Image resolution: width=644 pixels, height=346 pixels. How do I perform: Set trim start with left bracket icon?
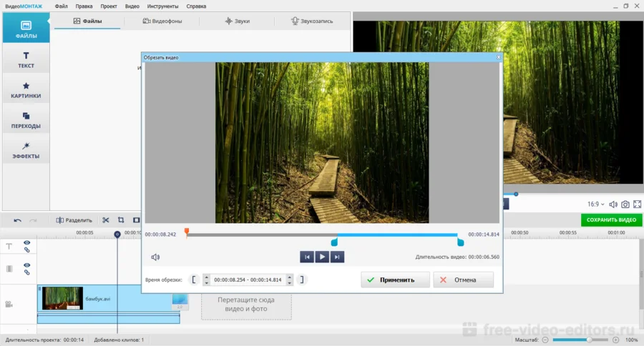tap(194, 280)
